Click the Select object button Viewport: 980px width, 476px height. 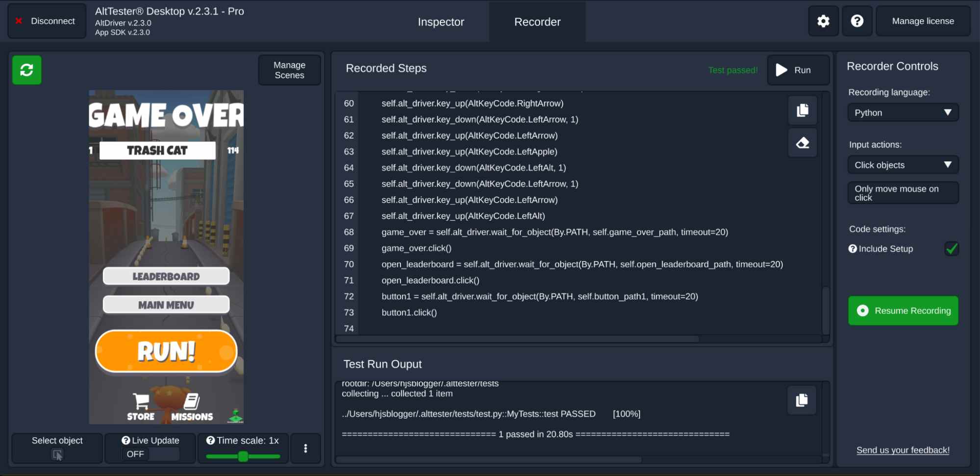click(x=57, y=448)
